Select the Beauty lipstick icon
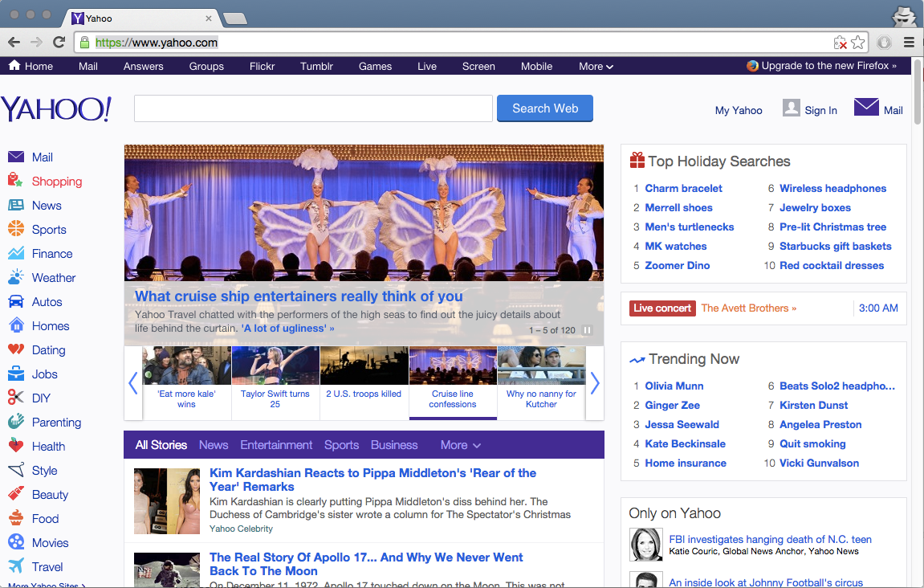This screenshot has width=924, height=588. pyautogui.click(x=16, y=494)
